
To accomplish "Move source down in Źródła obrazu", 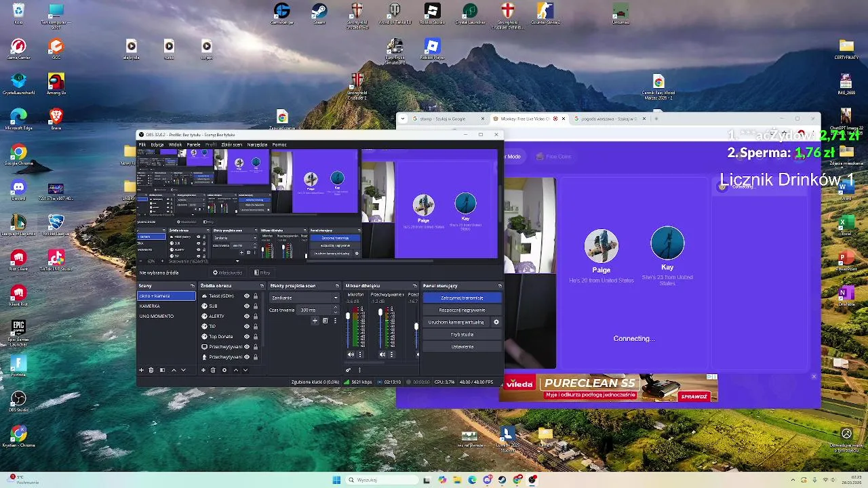I will pyautogui.click(x=245, y=370).
